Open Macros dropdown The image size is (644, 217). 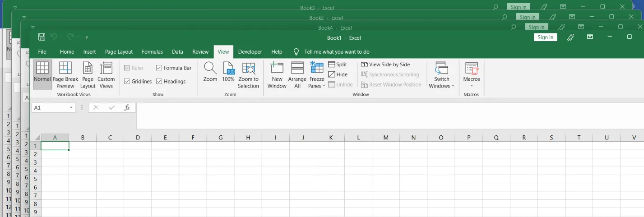[472, 74]
